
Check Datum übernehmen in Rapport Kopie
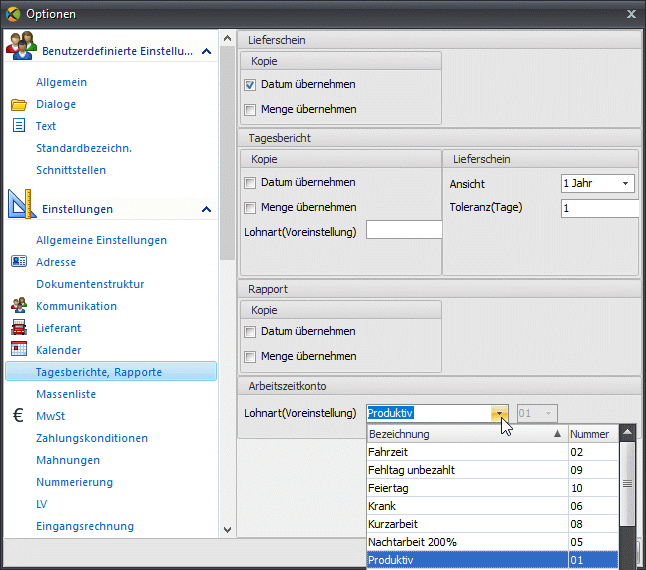click(x=250, y=332)
